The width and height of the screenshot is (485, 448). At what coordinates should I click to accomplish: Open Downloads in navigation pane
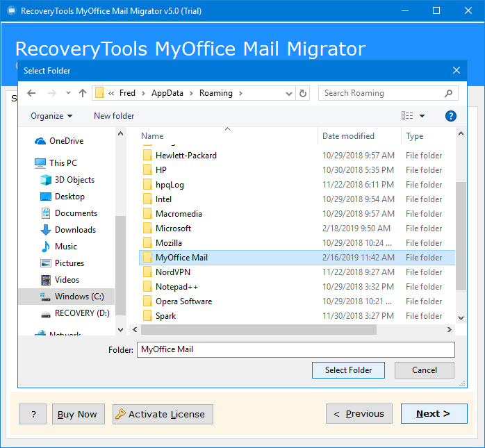click(68, 230)
